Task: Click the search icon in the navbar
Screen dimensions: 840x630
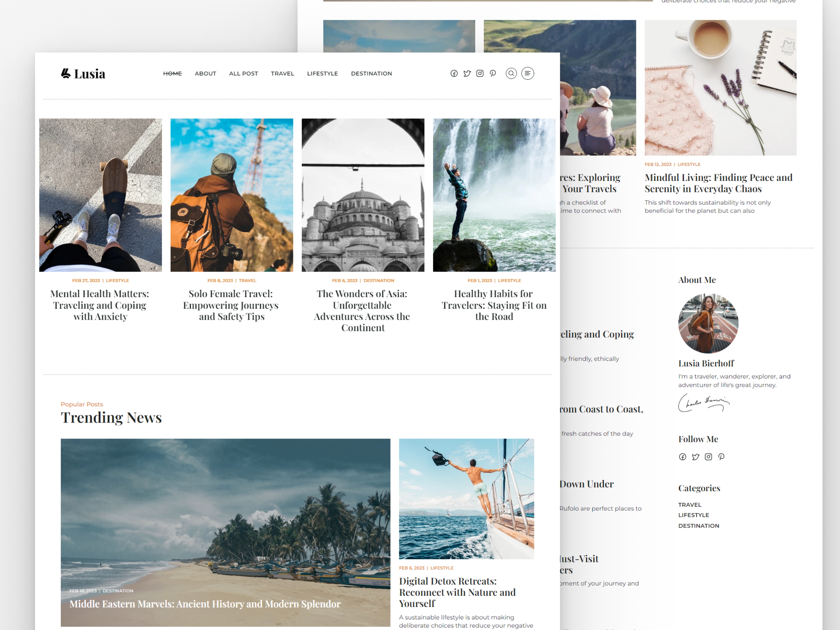Action: tap(511, 73)
